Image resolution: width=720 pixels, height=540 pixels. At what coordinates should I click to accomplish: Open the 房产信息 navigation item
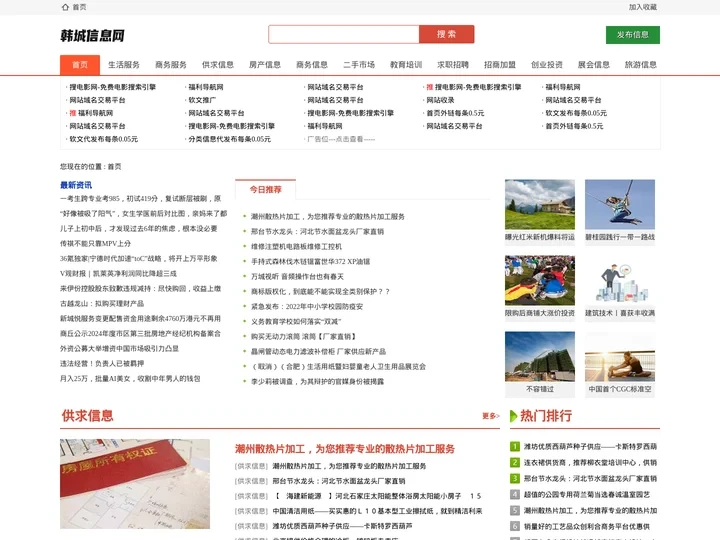pos(265,65)
